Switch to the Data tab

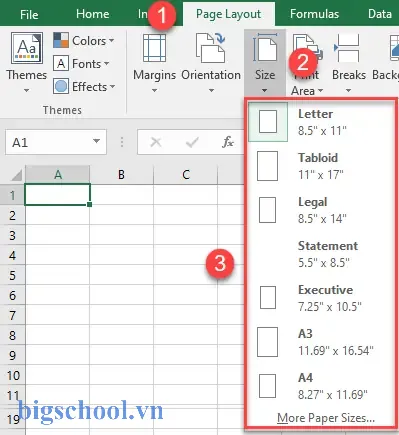(x=380, y=14)
